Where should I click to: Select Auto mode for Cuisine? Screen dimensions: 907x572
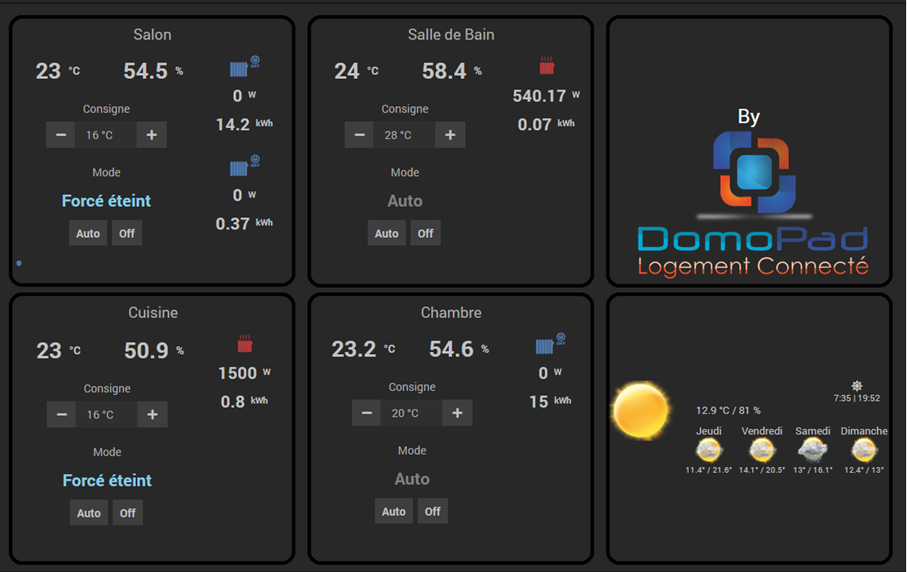pyautogui.click(x=89, y=512)
